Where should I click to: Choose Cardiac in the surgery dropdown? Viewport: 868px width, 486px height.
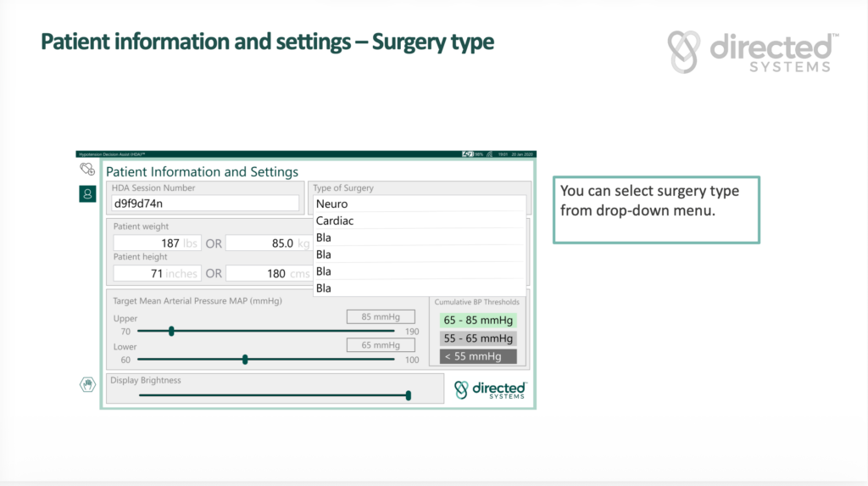419,221
